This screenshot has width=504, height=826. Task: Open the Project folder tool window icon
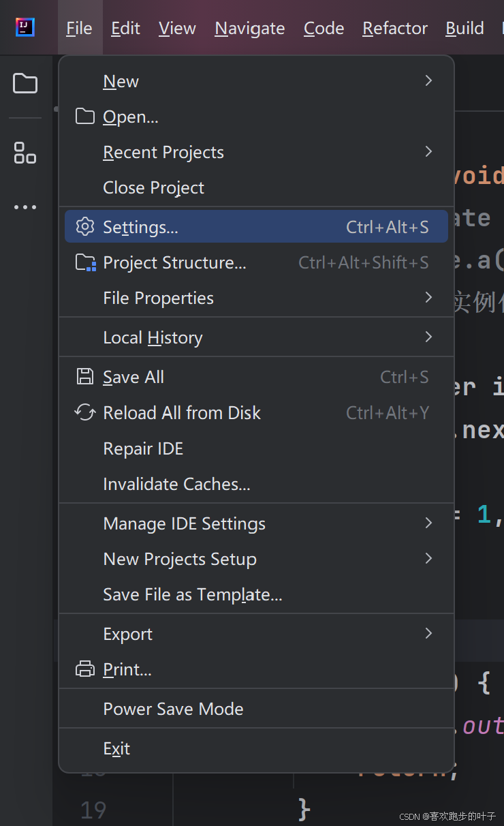point(25,84)
